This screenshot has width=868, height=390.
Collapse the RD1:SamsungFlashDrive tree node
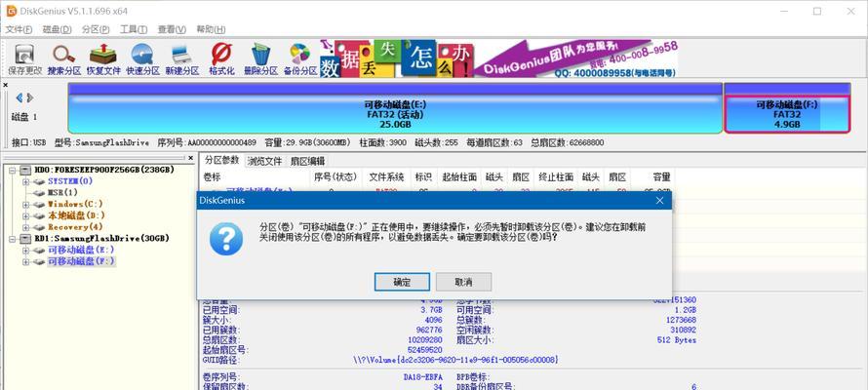tap(14, 239)
